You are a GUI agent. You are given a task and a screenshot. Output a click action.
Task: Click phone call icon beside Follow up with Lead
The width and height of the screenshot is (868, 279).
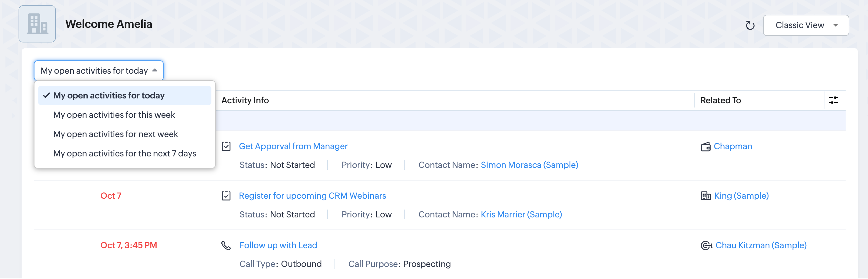click(226, 246)
